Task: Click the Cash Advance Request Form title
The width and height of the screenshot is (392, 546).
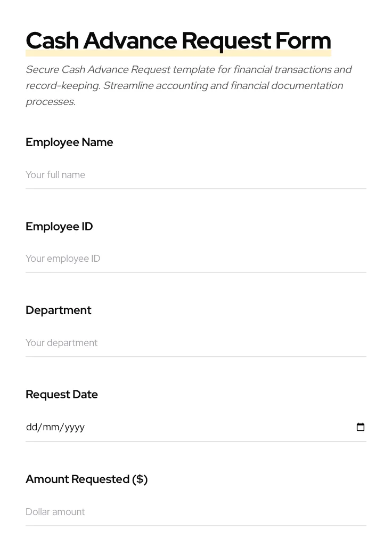Action: click(178, 40)
